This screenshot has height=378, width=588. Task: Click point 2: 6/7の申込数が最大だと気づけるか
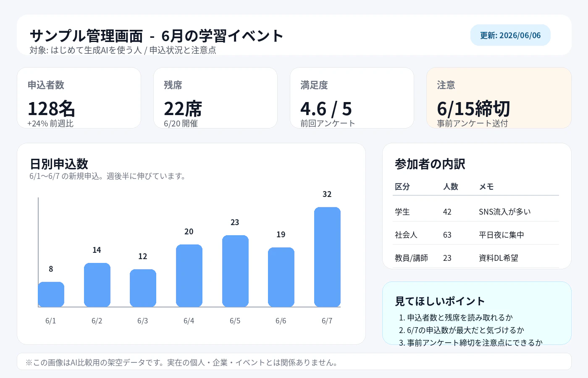[462, 330]
